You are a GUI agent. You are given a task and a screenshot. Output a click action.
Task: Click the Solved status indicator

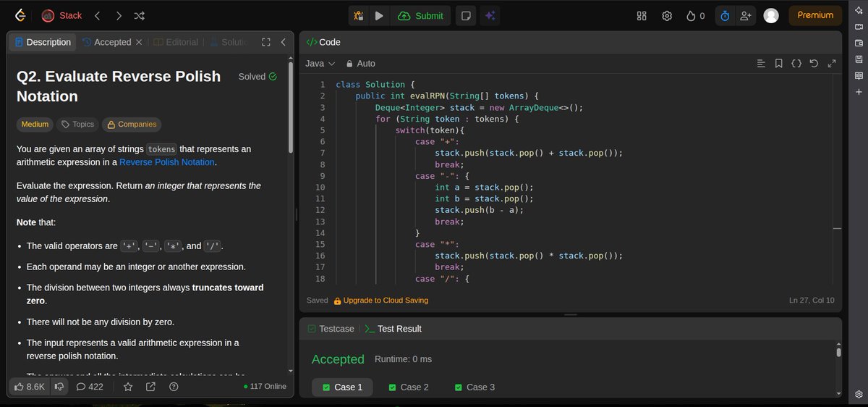(258, 77)
